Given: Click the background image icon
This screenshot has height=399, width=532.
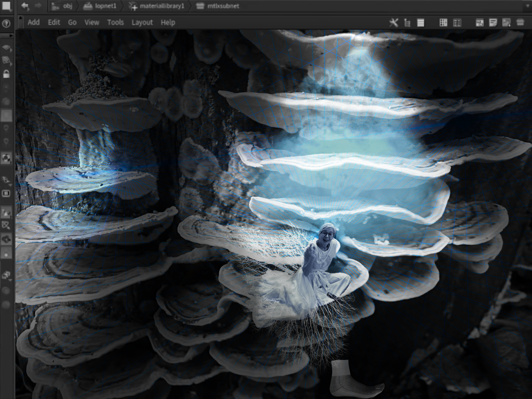Looking at the screenshot, I should 506,23.
